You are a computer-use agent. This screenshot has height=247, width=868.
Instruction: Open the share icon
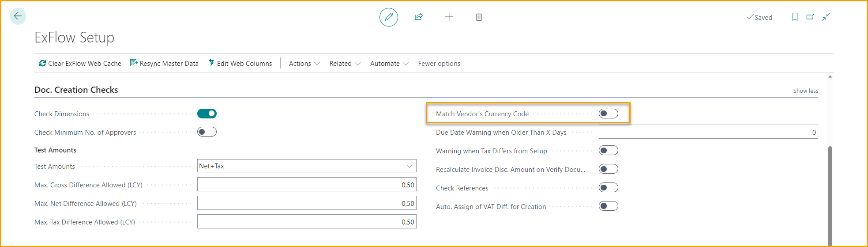click(419, 17)
